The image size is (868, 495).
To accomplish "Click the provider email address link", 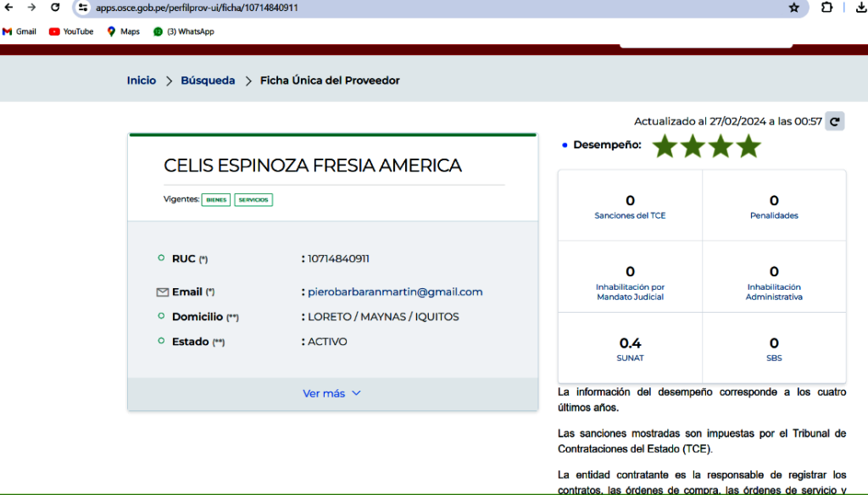I will point(395,292).
